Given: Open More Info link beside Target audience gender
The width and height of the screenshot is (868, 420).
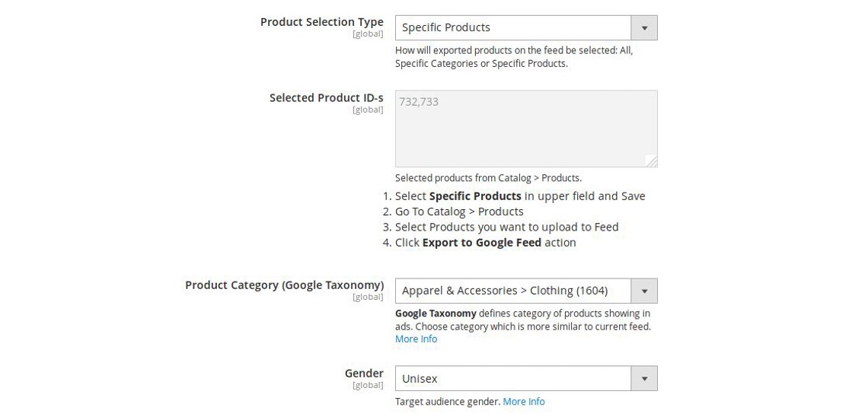Looking at the screenshot, I should pyautogui.click(x=524, y=402).
